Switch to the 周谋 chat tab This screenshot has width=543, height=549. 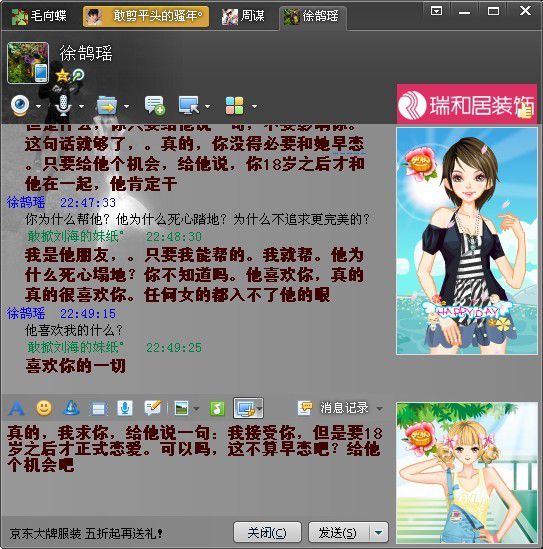point(243,16)
